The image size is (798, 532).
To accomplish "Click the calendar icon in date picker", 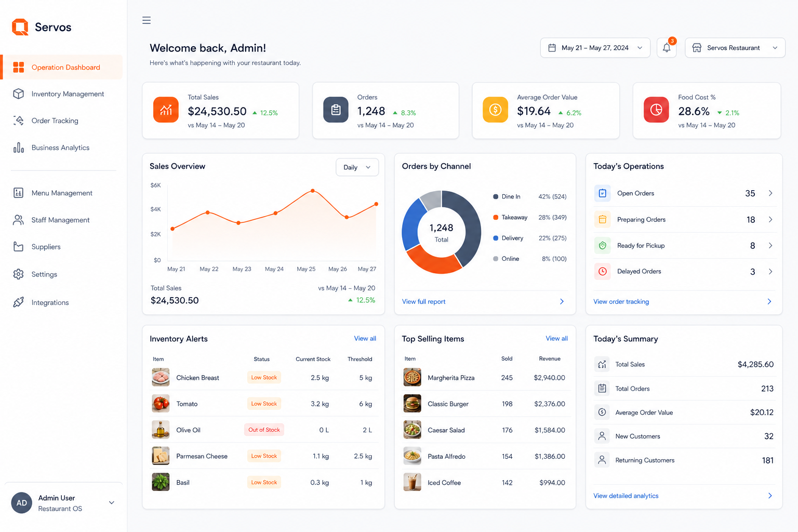I will 552,48.
